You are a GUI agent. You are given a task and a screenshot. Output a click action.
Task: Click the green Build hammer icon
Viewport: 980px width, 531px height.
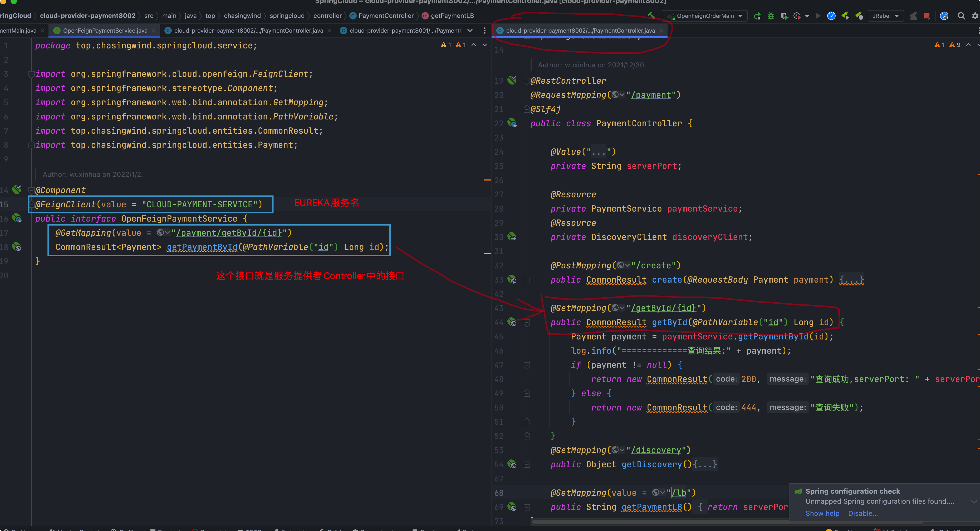click(651, 16)
